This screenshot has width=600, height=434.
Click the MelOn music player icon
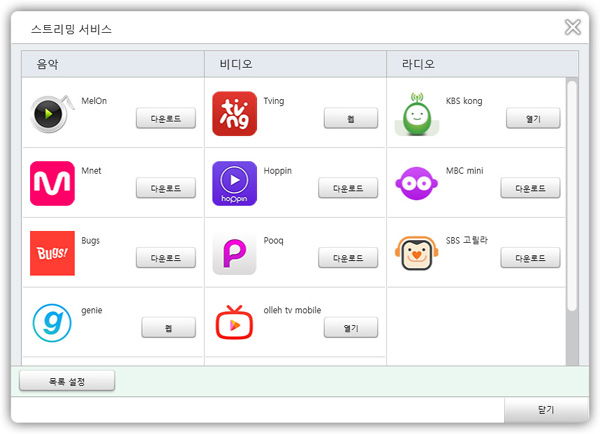52,114
